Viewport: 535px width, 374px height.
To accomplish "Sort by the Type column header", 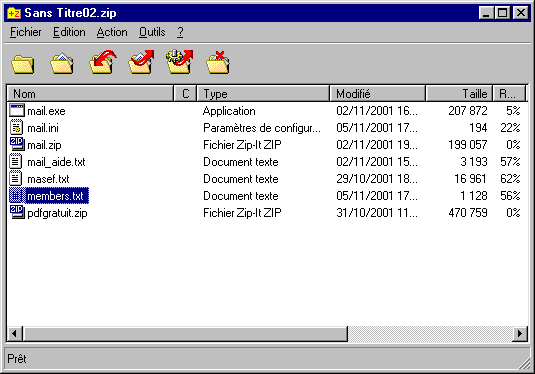I will pos(263,94).
